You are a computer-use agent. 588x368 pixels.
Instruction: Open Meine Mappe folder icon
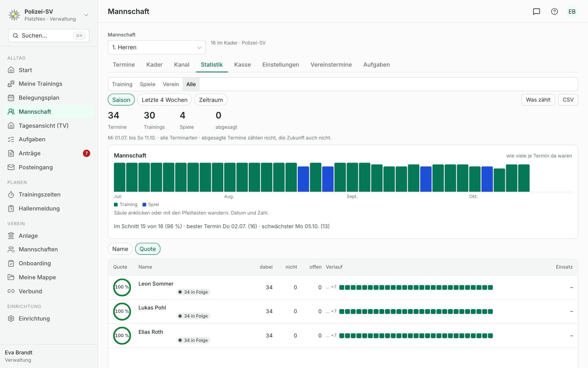tap(11, 277)
